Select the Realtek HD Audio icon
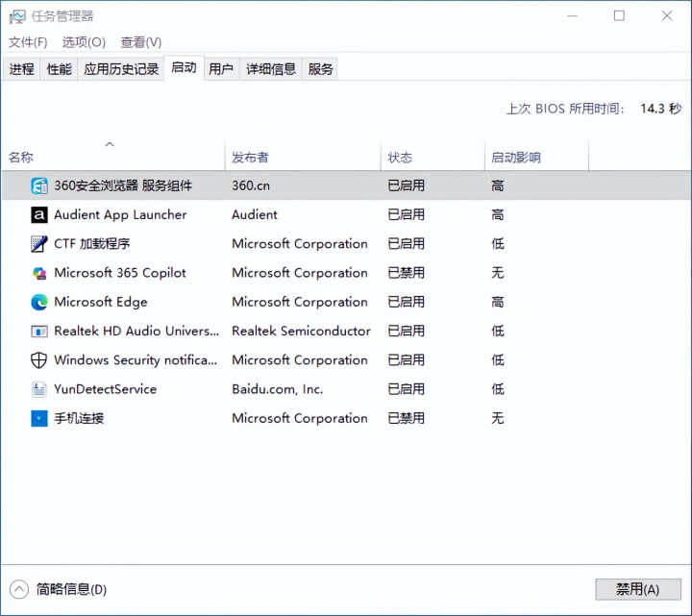 [39, 332]
